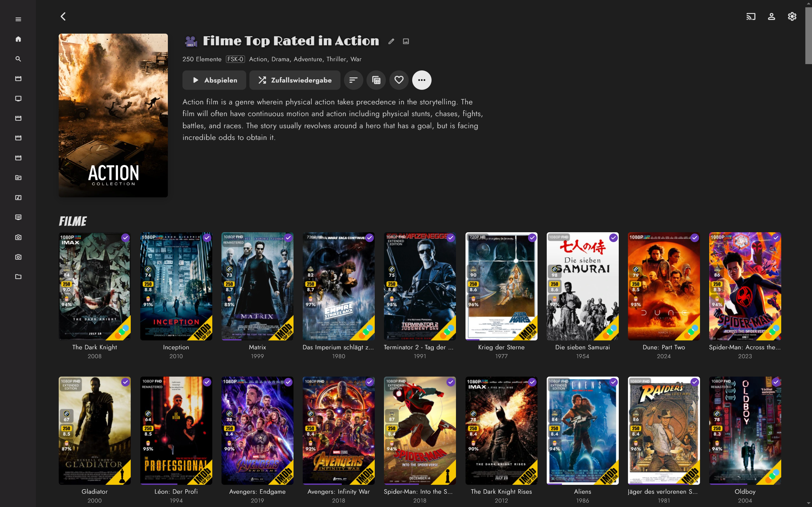The image size is (812, 507).
Task: Open the user profile icon
Action: [771, 16]
